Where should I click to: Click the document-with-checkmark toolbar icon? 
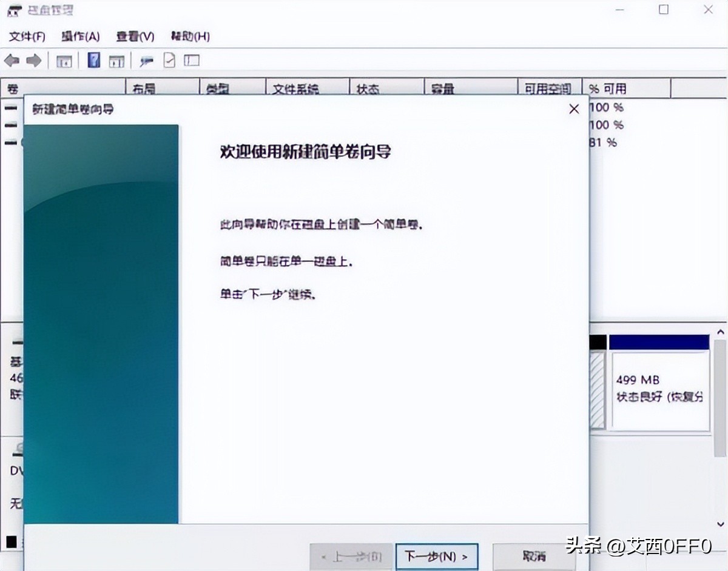169,60
